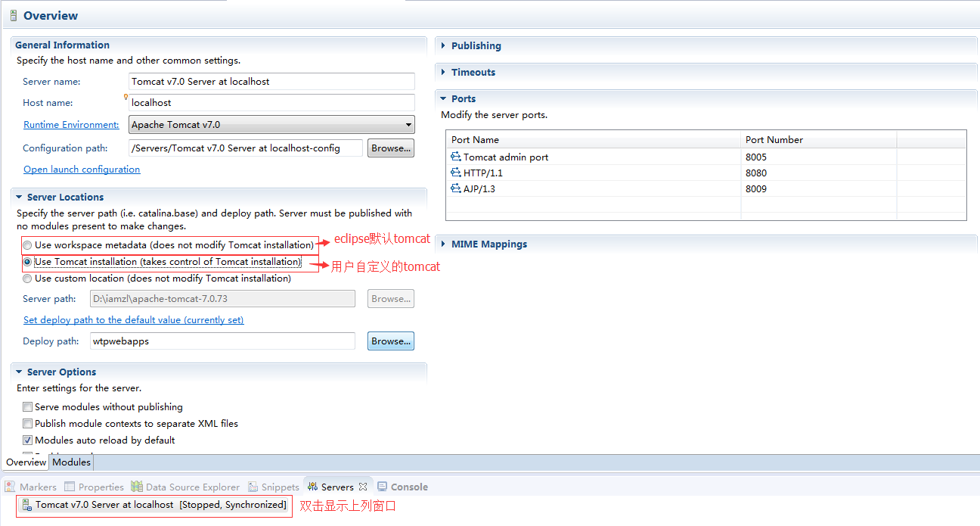Open the Data Source Explorer tab
Viewport: 980px width, 526px height.
pos(185,487)
